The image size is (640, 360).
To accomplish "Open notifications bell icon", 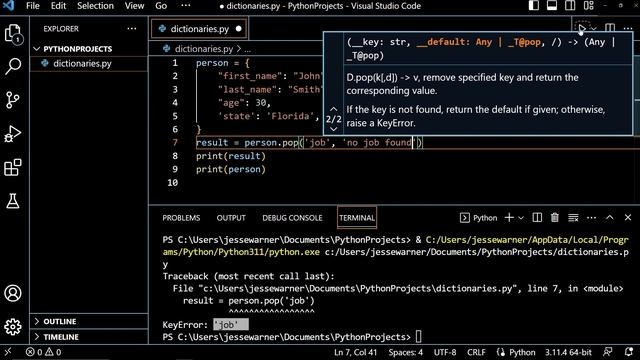I will (629, 352).
